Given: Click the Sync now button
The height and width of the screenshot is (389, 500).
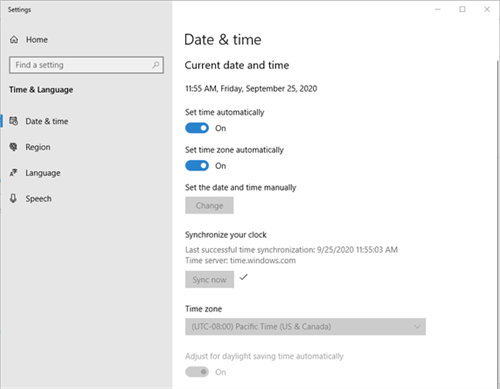Looking at the screenshot, I should tap(210, 279).
